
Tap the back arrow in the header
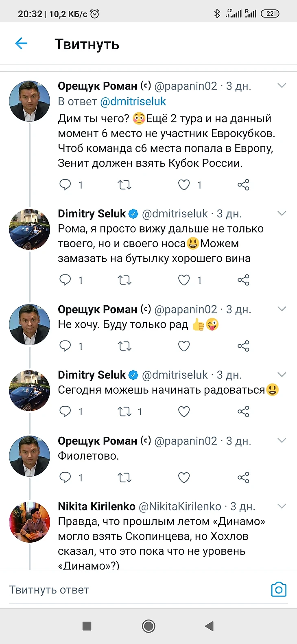point(21,44)
